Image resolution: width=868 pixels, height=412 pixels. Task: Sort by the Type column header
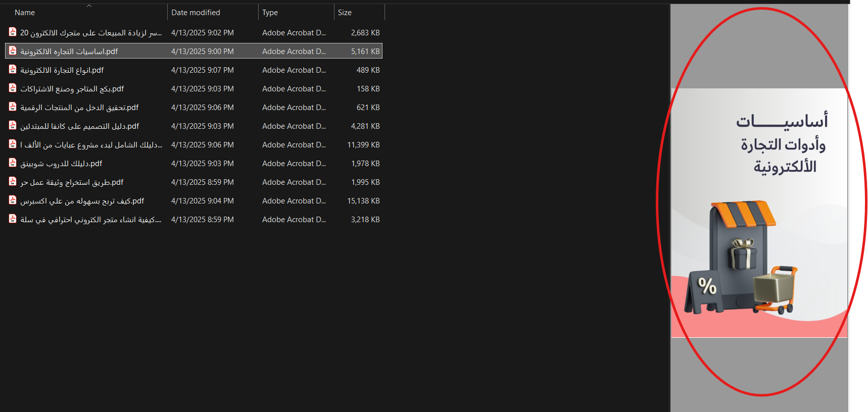[x=270, y=13]
